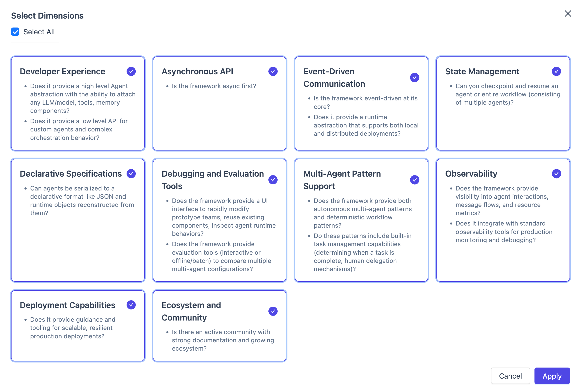Apply the selected dimensions
Screen dimensions: 582x392
pos(552,376)
